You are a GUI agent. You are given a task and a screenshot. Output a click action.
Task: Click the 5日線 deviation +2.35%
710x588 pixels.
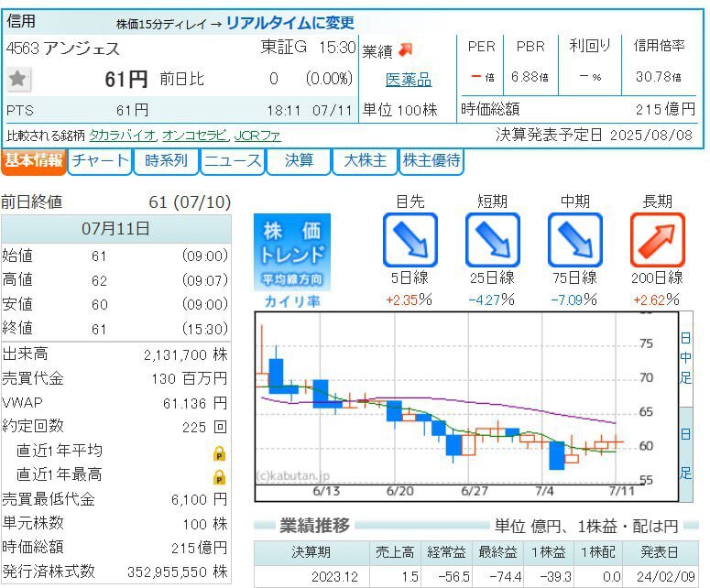pyautogui.click(x=409, y=299)
